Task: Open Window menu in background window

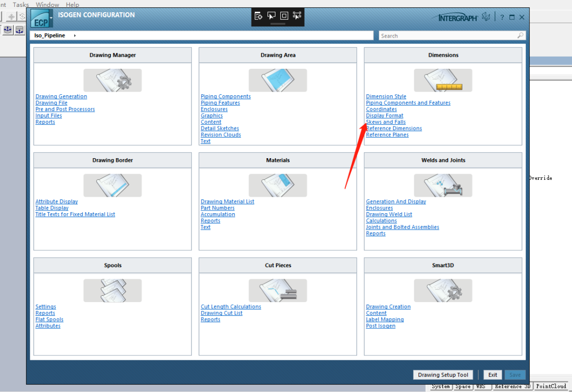Action: (x=48, y=4)
